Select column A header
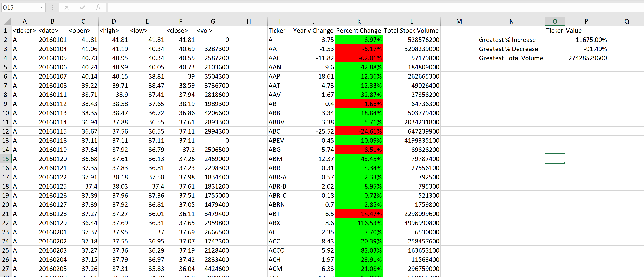The height and width of the screenshot is (277, 644). [24, 21]
